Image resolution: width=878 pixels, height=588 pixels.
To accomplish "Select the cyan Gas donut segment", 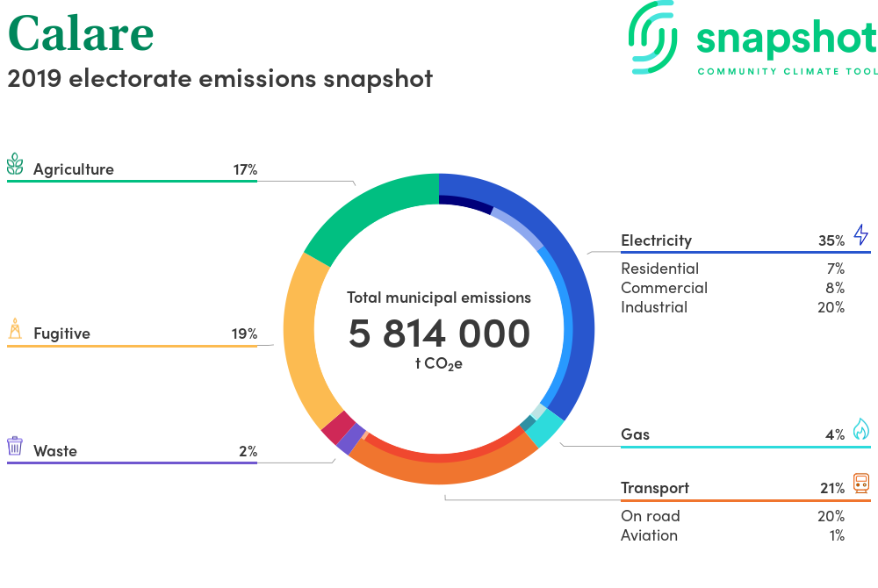I will pyautogui.click(x=545, y=428).
